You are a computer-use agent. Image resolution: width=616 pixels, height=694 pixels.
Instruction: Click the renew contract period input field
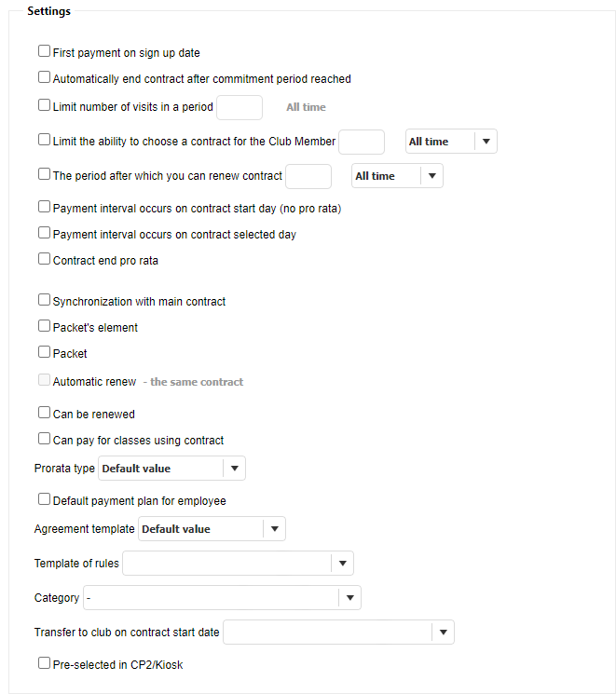[308, 176]
